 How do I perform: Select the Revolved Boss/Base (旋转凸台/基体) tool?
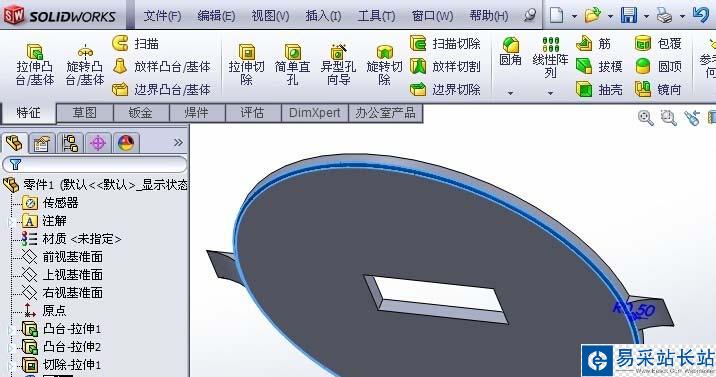[85, 65]
